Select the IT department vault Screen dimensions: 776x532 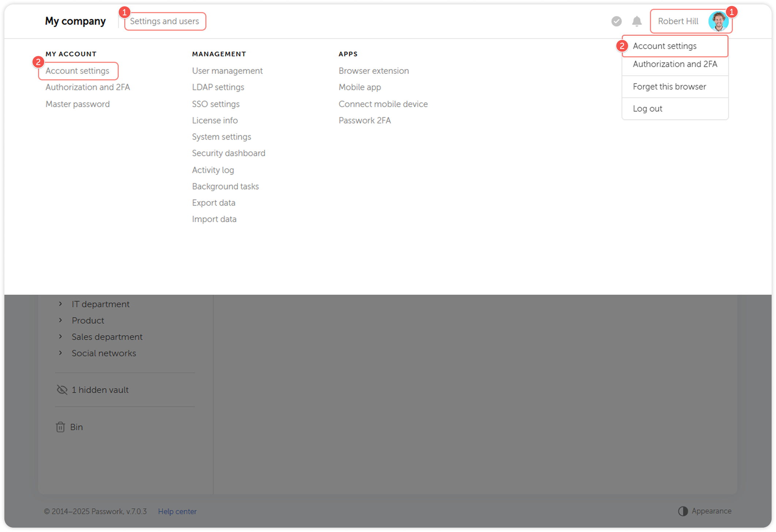tap(100, 304)
